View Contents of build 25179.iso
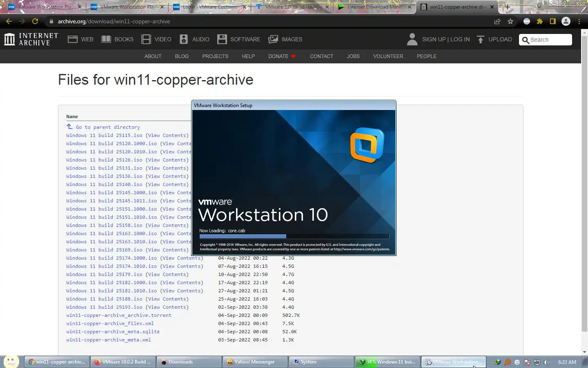The image size is (588, 368). tap(167, 274)
